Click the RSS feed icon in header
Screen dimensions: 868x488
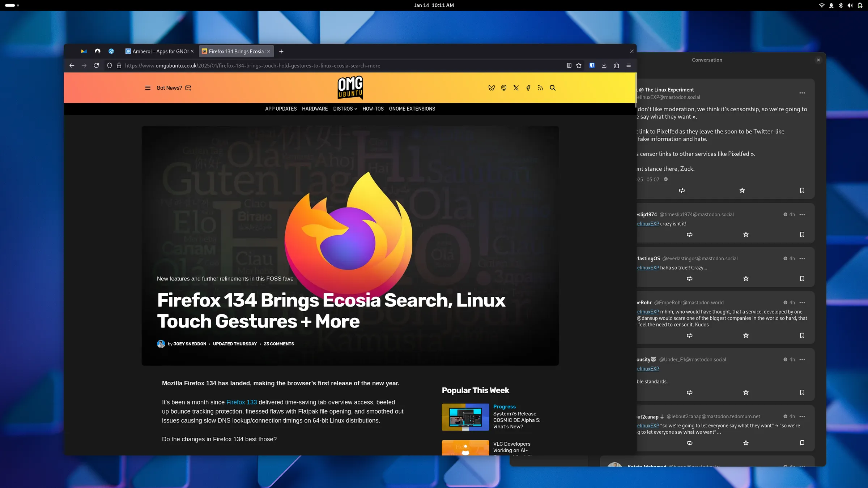coord(540,88)
